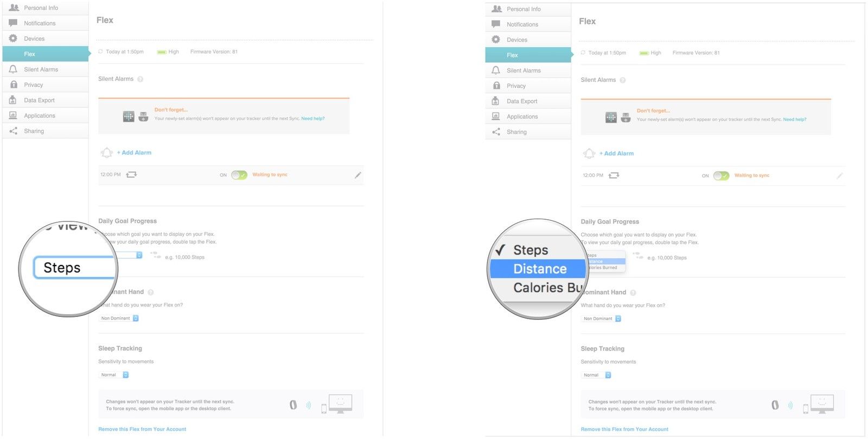
Task: Click Remove this Flex from Your Account, right screenshot
Action: tap(624, 429)
